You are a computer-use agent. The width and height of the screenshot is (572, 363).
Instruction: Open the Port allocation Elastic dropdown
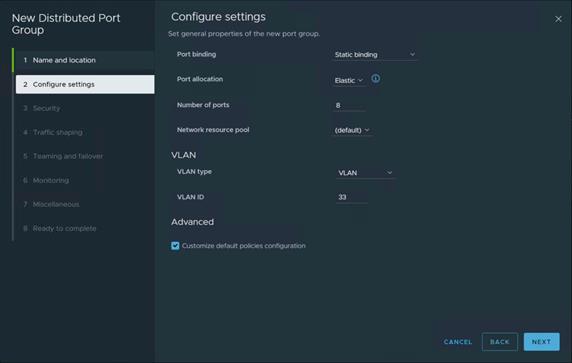[349, 80]
